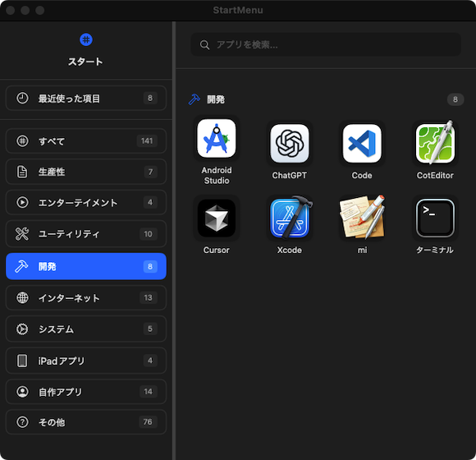The image size is (476, 460).
Task: Open the Visual Studio Code icon
Action: click(x=362, y=144)
